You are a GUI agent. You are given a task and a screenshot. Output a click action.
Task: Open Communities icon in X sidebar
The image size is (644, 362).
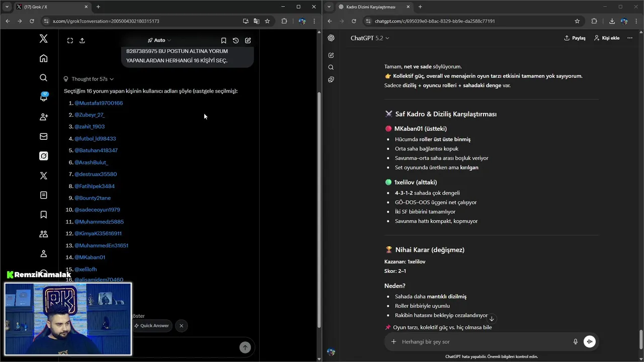tap(44, 234)
